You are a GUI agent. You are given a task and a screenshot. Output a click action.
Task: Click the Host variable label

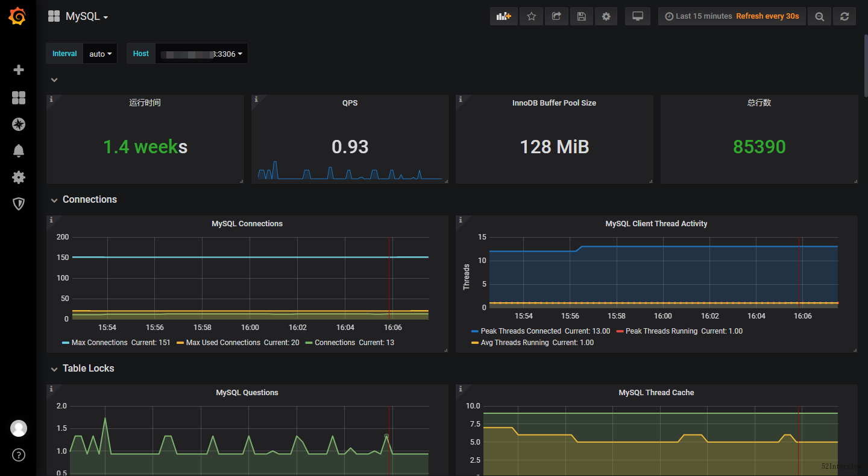(x=141, y=54)
